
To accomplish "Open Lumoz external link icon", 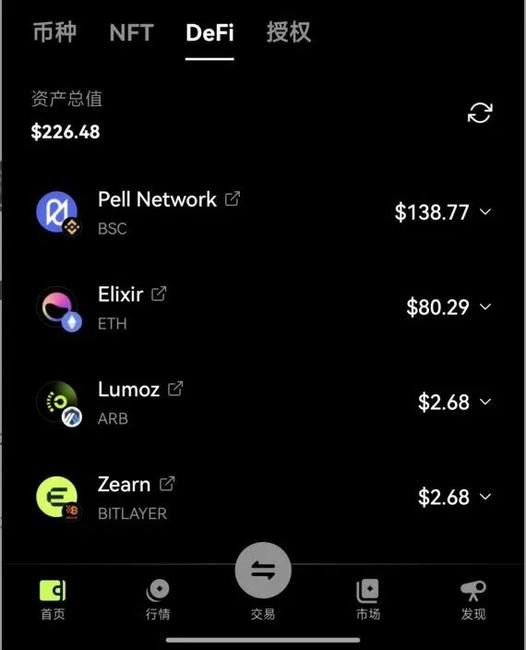I will click(175, 389).
